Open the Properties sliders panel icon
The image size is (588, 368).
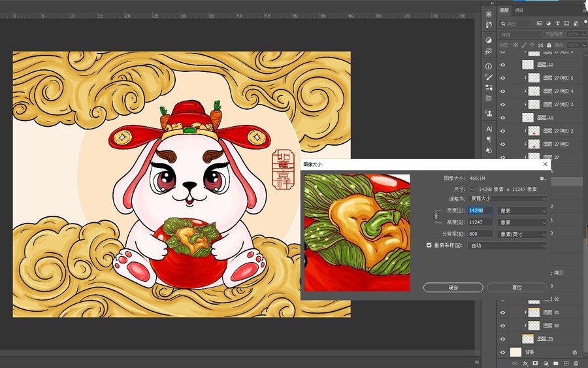[488, 98]
